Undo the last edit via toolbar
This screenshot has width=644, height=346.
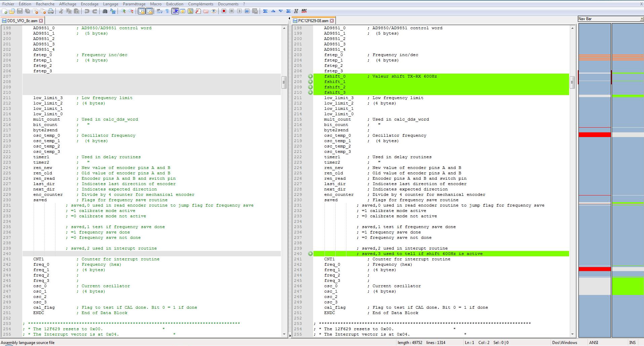pos(87,11)
